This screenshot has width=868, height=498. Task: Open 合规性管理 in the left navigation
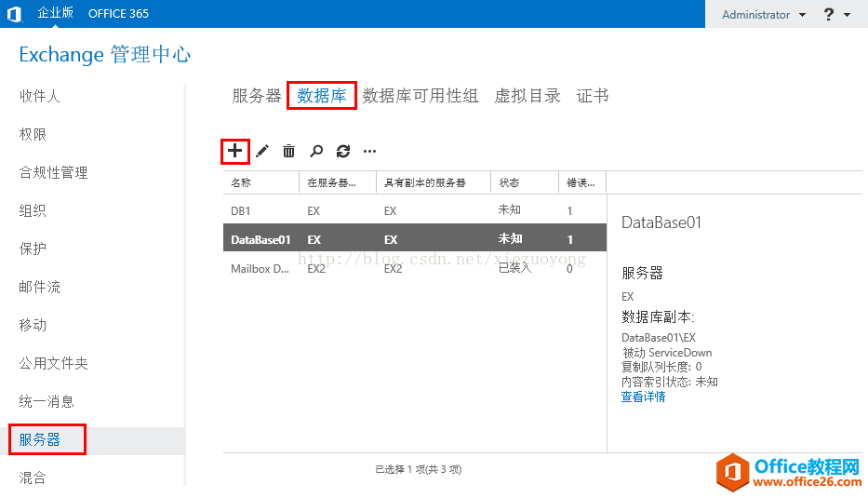53,172
